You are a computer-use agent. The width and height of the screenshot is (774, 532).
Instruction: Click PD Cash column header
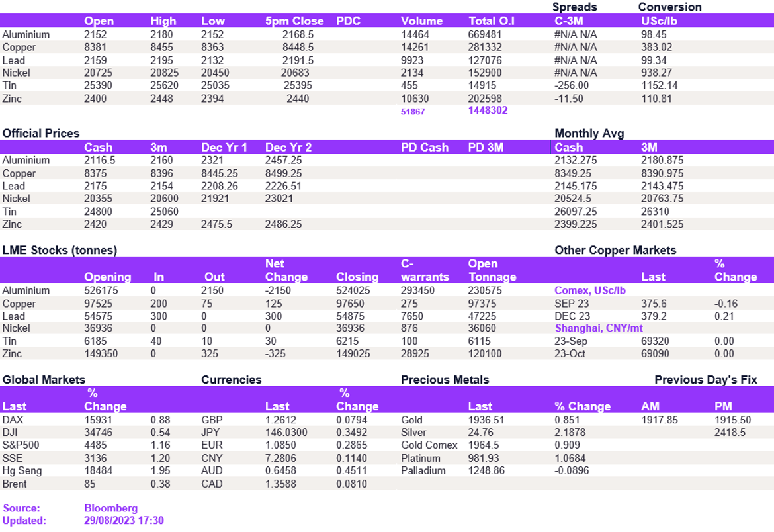pos(425,148)
